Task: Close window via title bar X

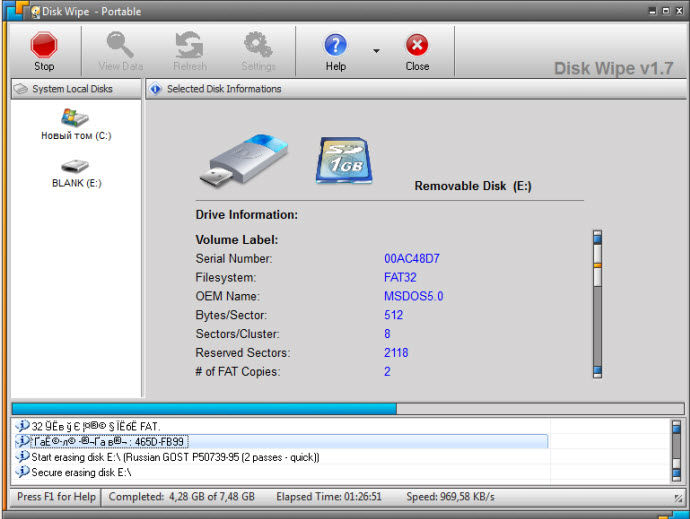Action: [x=679, y=11]
